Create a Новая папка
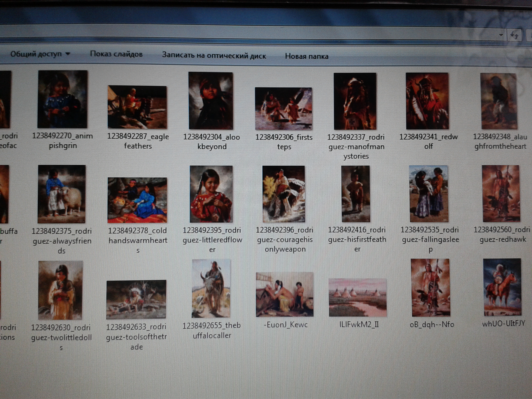 306,57
